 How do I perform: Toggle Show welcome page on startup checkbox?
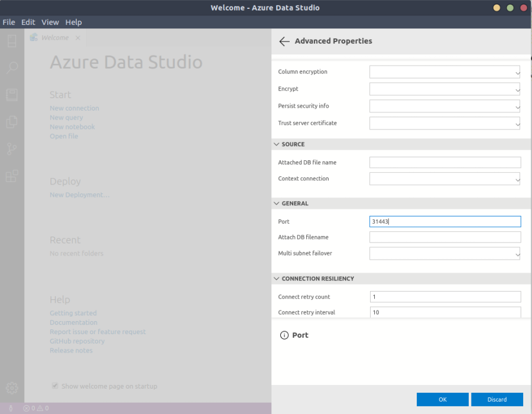[55, 386]
